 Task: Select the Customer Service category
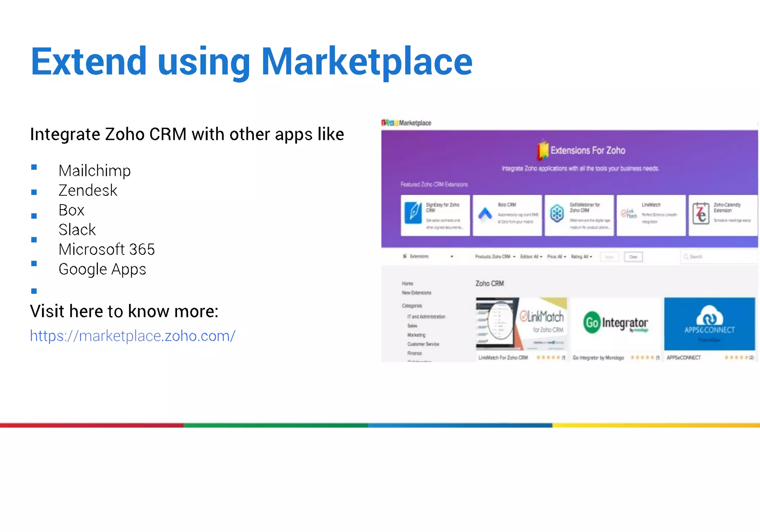pyautogui.click(x=423, y=344)
